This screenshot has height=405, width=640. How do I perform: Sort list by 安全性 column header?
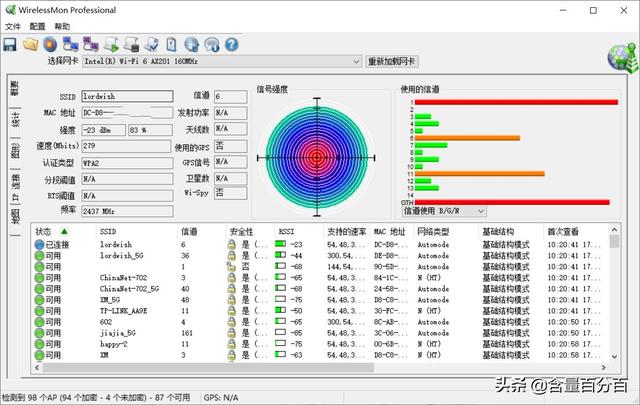[x=241, y=231]
